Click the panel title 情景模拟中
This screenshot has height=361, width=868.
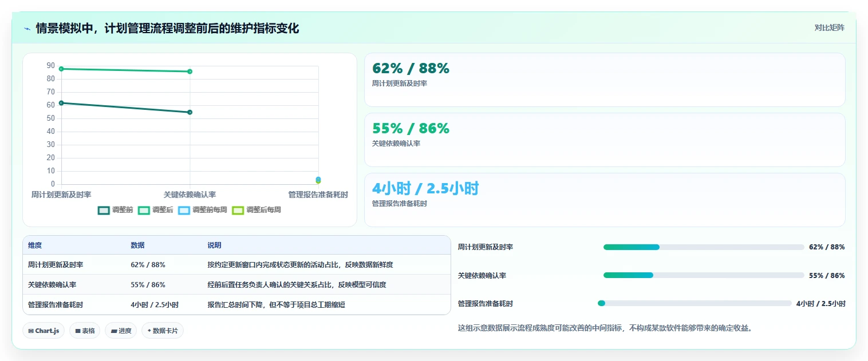(x=167, y=29)
